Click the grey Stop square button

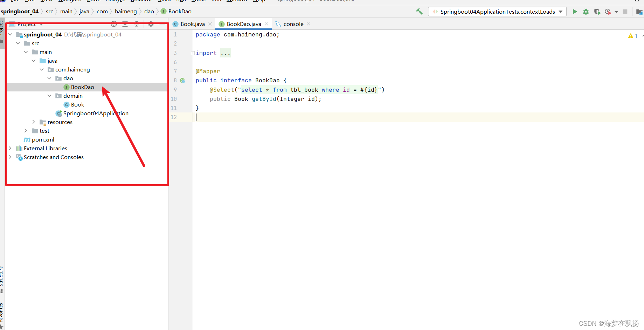point(625,12)
